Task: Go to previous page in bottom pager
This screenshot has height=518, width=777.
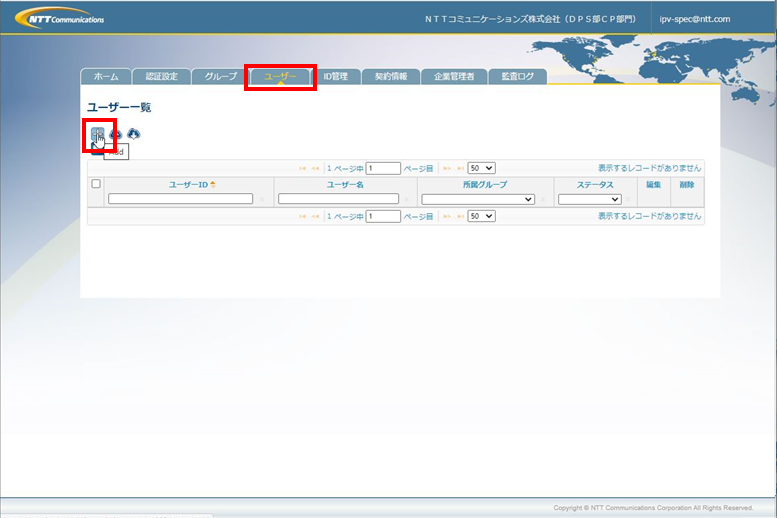Action: point(315,217)
